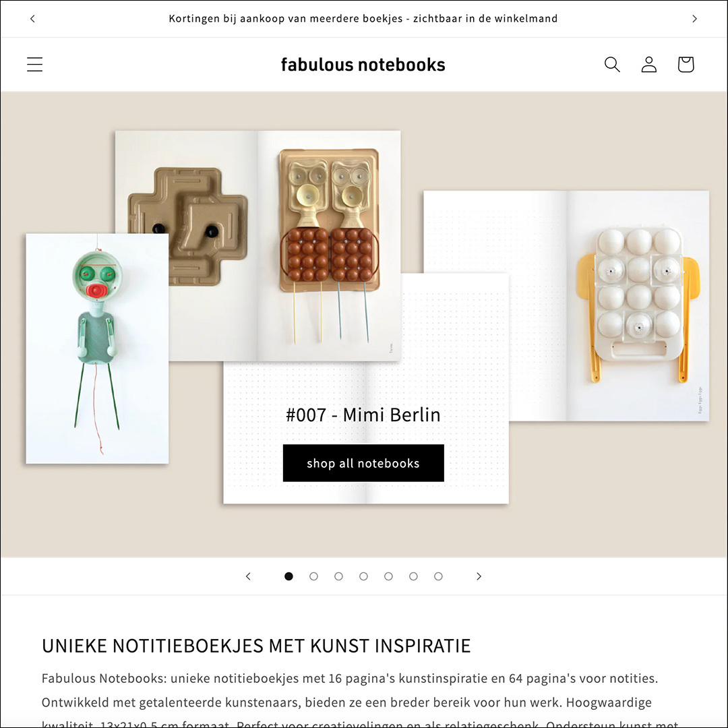Viewport: 728px width, 728px height.
Task: Show next announcement bar message
Action: coord(694,19)
